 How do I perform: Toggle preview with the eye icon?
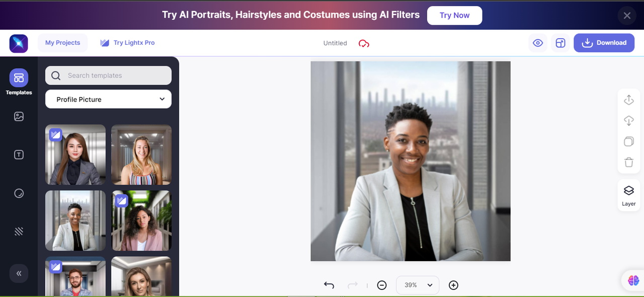(x=538, y=43)
